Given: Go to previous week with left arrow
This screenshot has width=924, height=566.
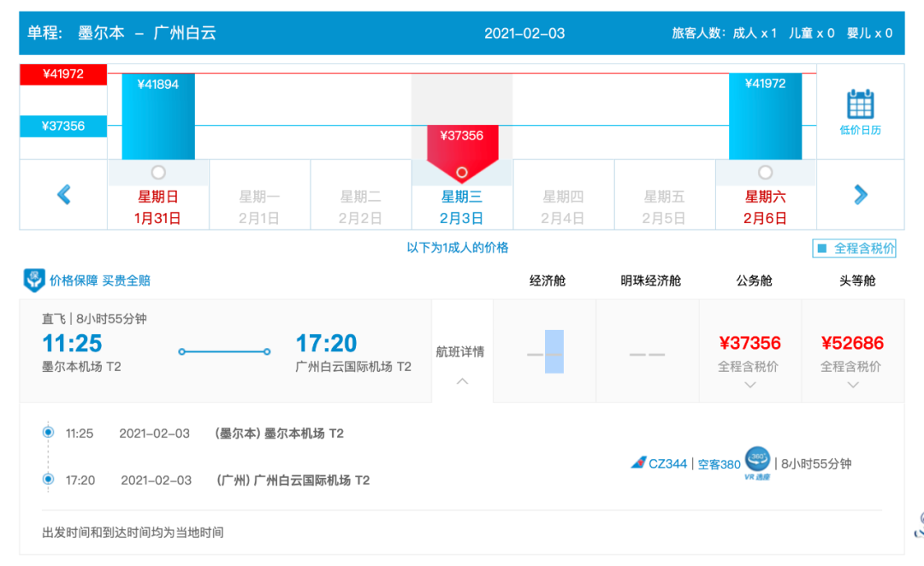Looking at the screenshot, I should 63,194.
